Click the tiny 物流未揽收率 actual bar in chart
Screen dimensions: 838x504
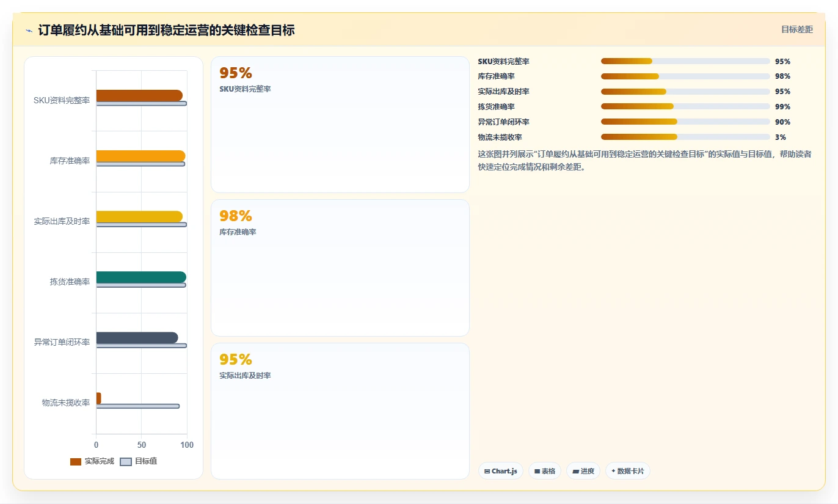pos(98,398)
